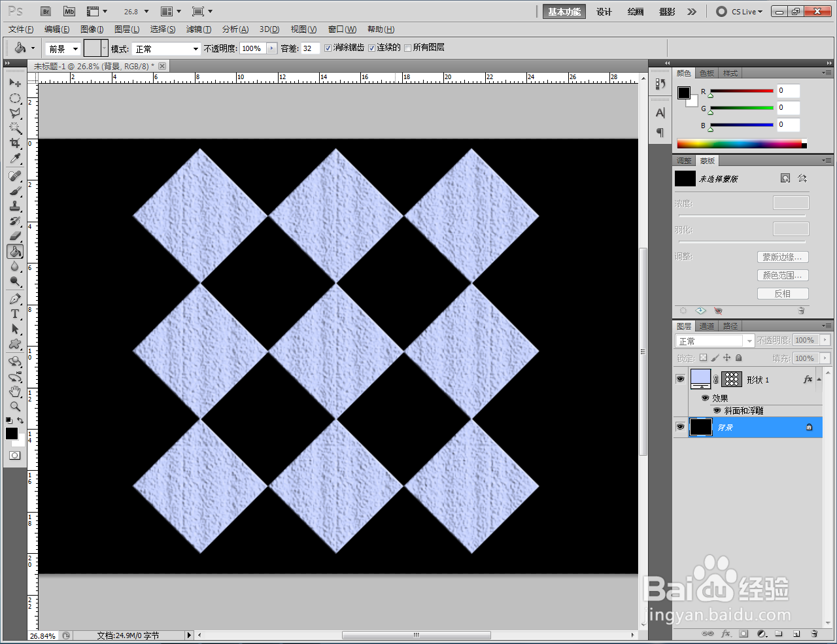
Task: Select the Move tool
Action: click(x=15, y=83)
